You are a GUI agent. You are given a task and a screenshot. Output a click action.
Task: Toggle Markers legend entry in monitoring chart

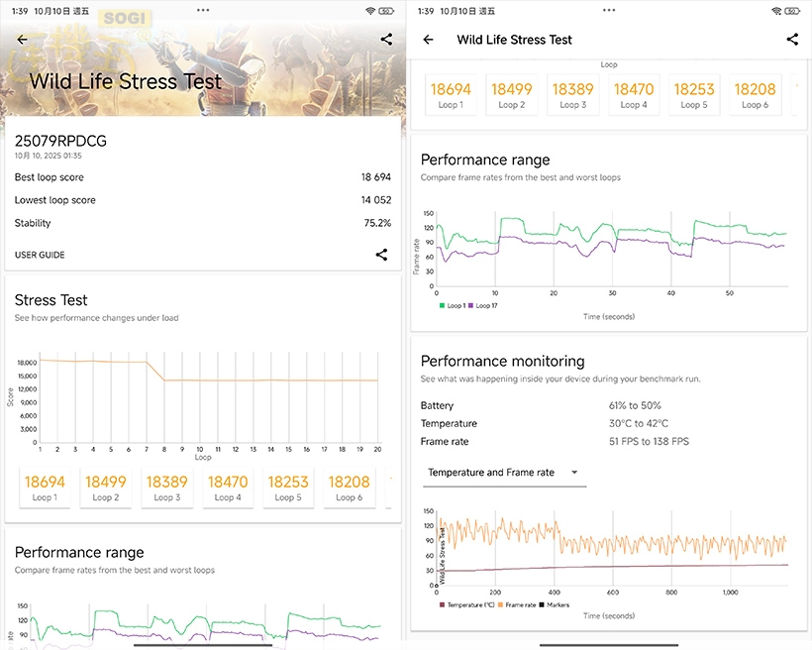[x=555, y=604]
